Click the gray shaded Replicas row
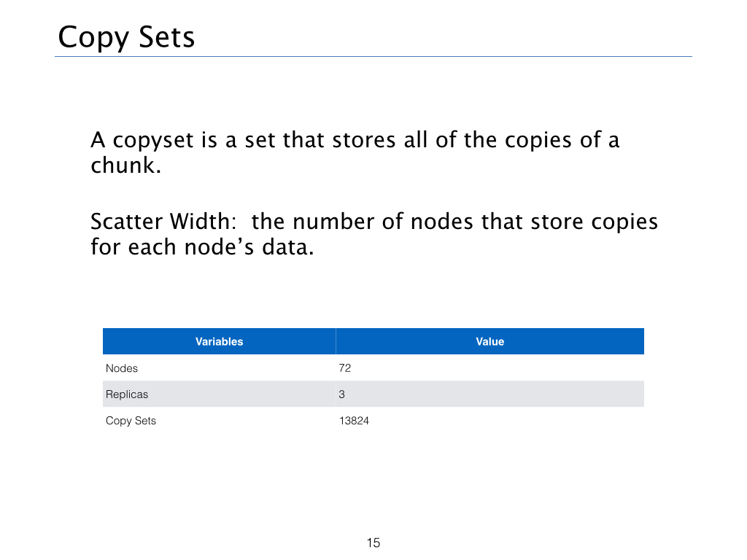 [373, 394]
